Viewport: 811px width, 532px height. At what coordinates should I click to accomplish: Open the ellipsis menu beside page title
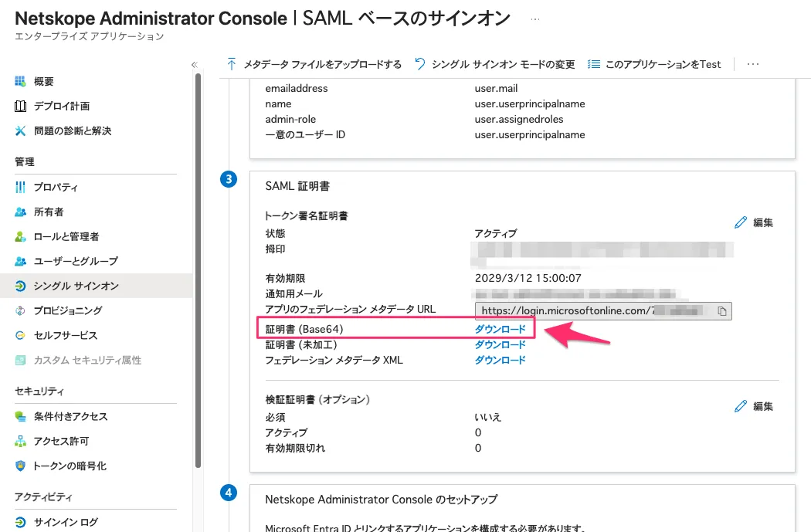click(535, 19)
